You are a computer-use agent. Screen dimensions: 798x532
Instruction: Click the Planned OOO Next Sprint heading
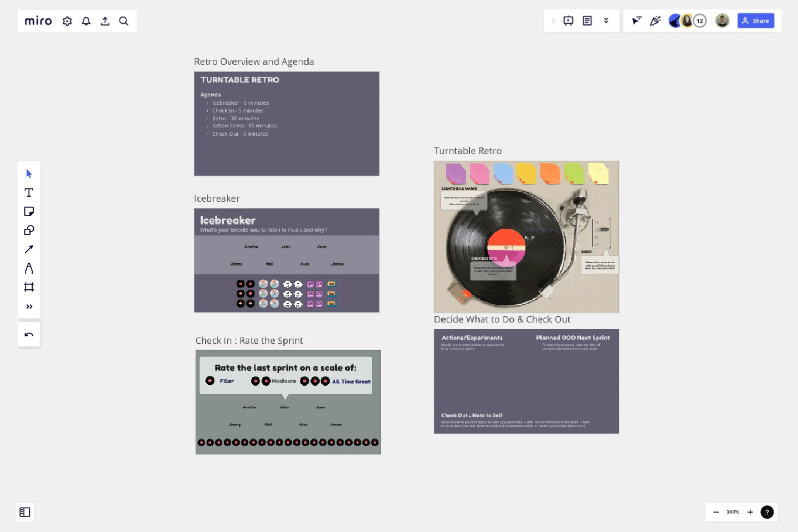[x=573, y=337]
